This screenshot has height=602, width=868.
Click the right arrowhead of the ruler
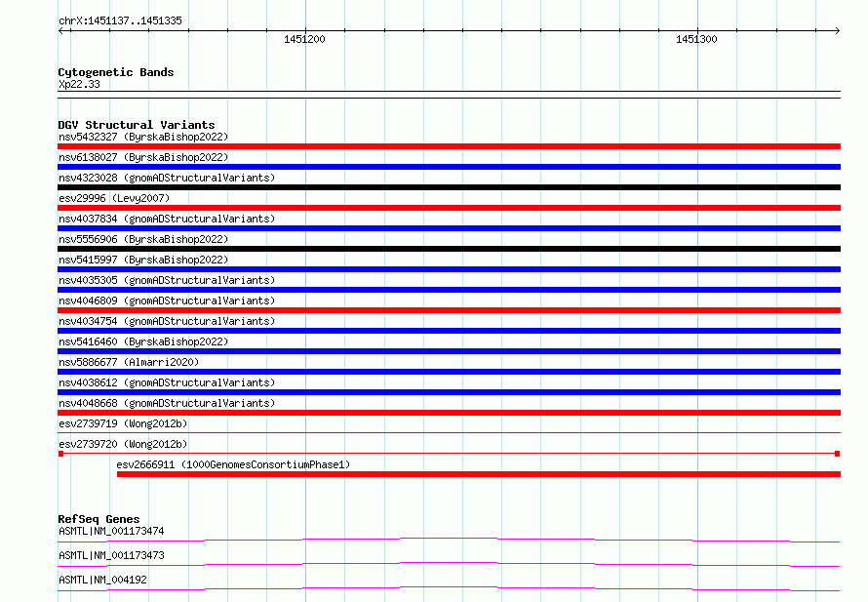click(x=837, y=30)
